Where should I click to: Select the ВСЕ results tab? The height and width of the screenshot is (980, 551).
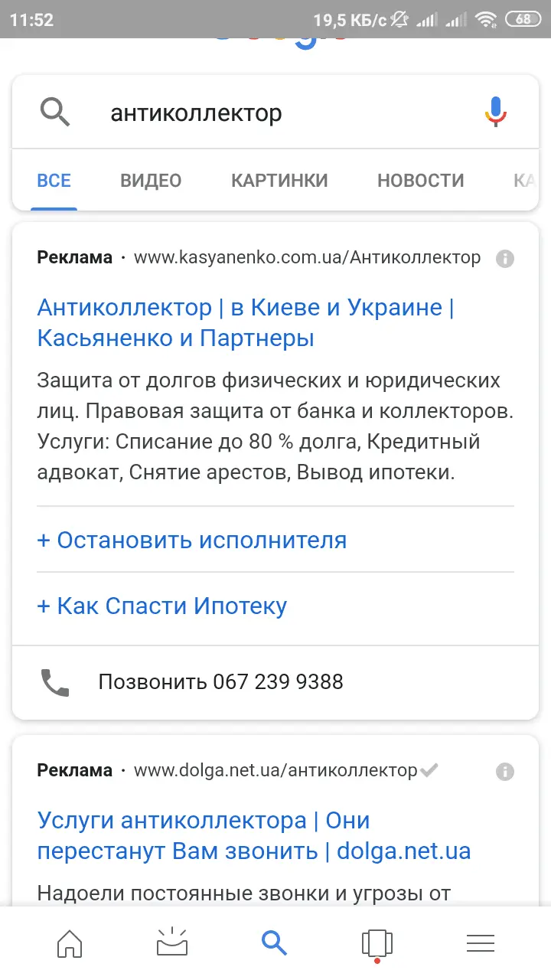[54, 181]
